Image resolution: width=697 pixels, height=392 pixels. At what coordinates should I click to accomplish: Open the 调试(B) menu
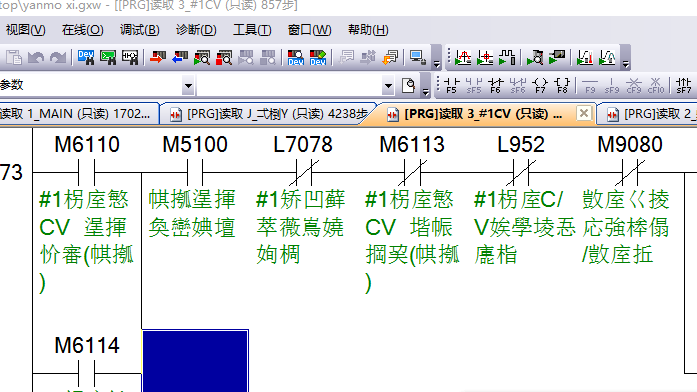140,30
